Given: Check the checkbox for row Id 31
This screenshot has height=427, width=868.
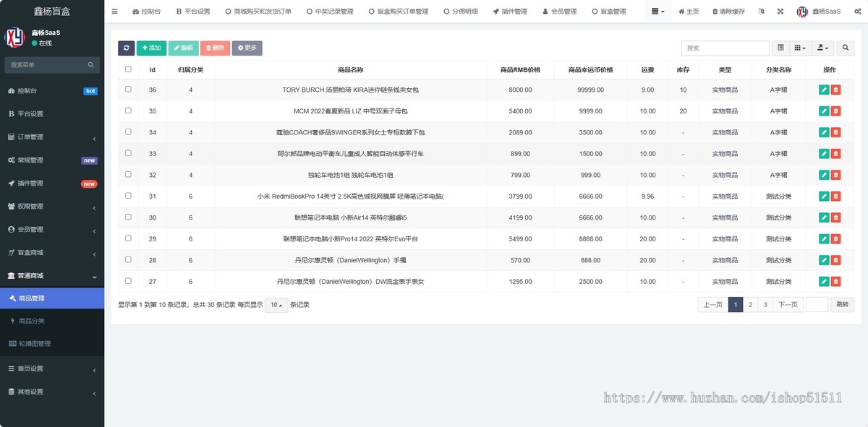Looking at the screenshot, I should tap(128, 196).
